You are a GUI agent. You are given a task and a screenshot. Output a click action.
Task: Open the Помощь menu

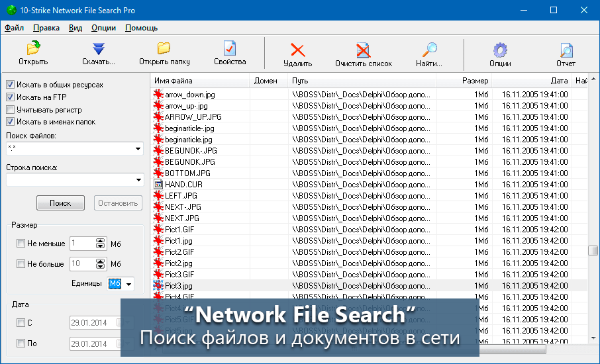[x=141, y=28]
